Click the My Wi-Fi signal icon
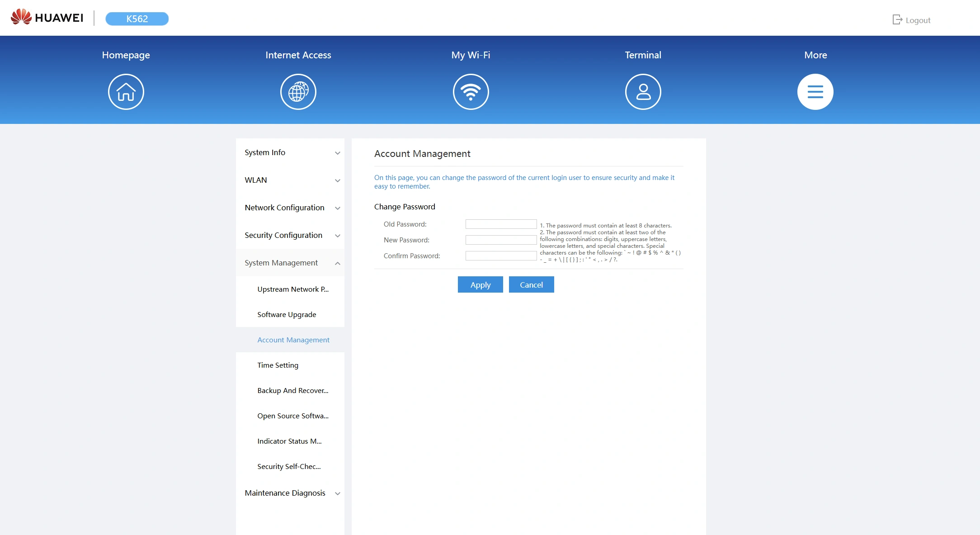Screen dimensions: 980x535 pyautogui.click(x=471, y=92)
